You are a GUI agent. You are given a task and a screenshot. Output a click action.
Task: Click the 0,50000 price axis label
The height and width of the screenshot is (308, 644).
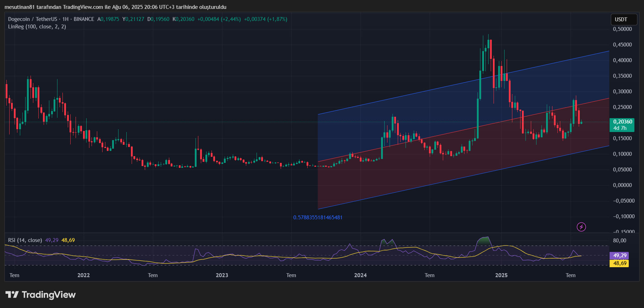(x=622, y=29)
